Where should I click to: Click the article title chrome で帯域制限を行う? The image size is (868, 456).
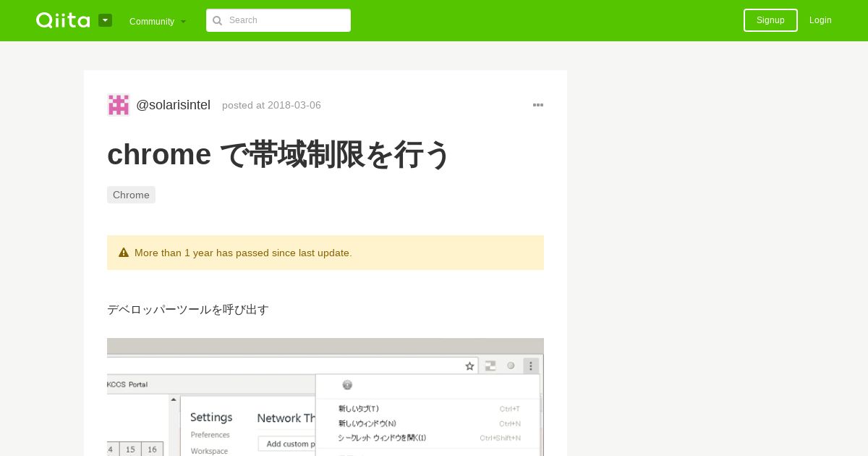pos(278,154)
